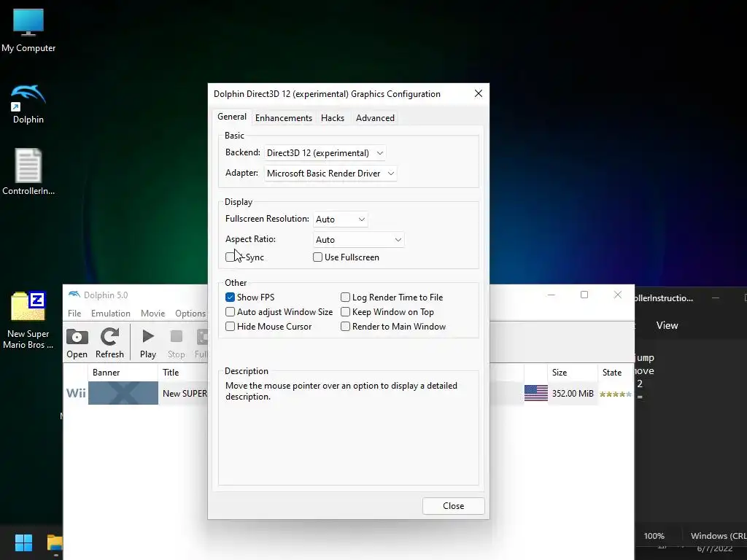Screen dimensions: 747x560
Task: Open the View menu in the Notepad window
Action: point(667,325)
